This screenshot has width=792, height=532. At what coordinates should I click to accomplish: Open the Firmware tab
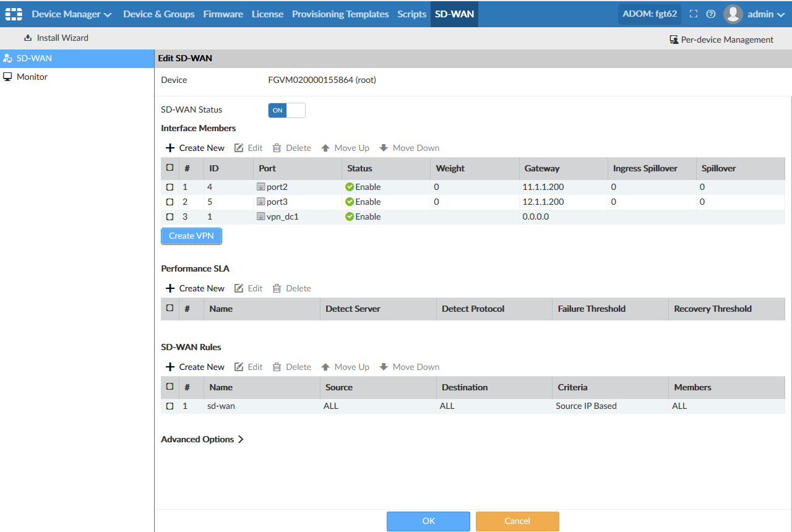point(223,14)
